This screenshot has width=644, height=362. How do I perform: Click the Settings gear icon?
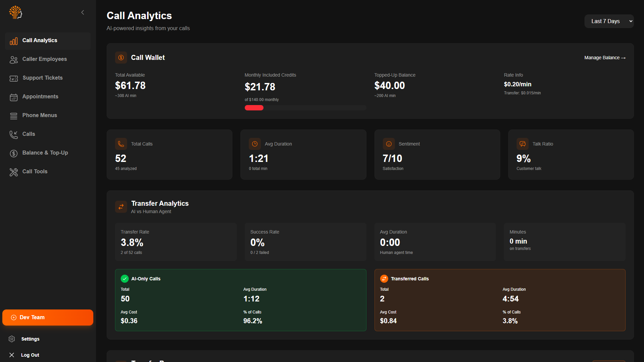[12, 339]
